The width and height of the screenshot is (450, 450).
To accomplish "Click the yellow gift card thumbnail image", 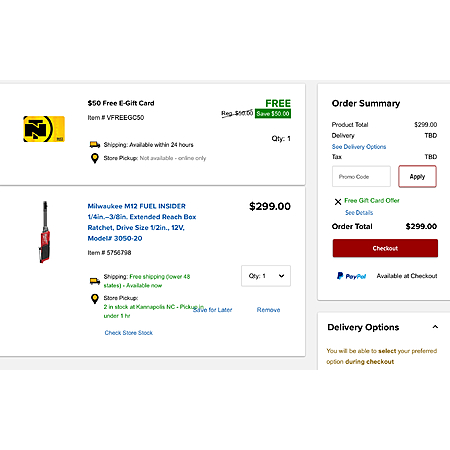I will click(44, 129).
